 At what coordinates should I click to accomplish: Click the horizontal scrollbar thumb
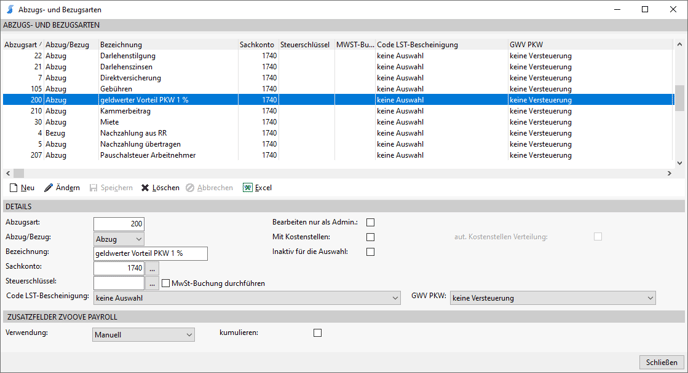click(18, 173)
